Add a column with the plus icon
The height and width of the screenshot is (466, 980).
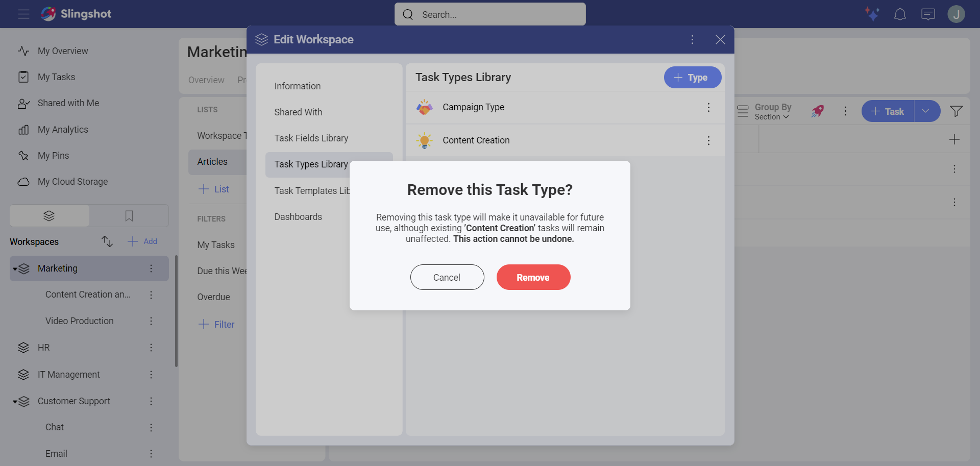954,139
